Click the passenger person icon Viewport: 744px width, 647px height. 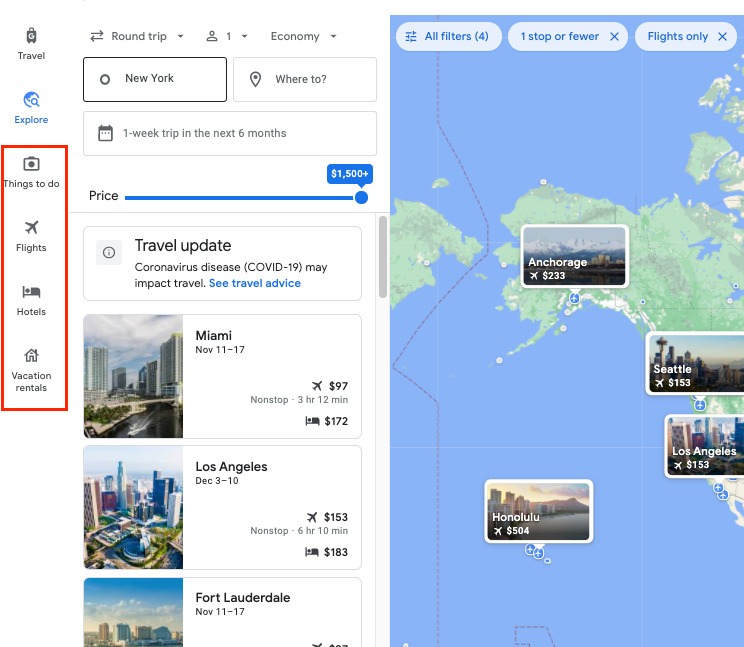click(x=212, y=36)
